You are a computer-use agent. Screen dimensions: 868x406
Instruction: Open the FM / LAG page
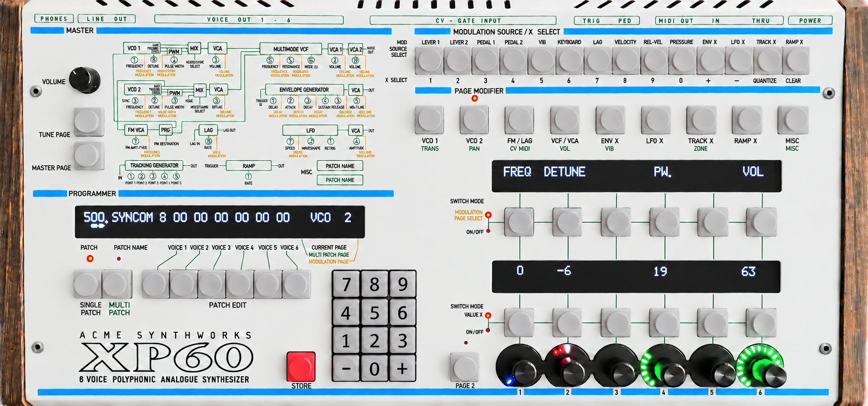point(520,120)
